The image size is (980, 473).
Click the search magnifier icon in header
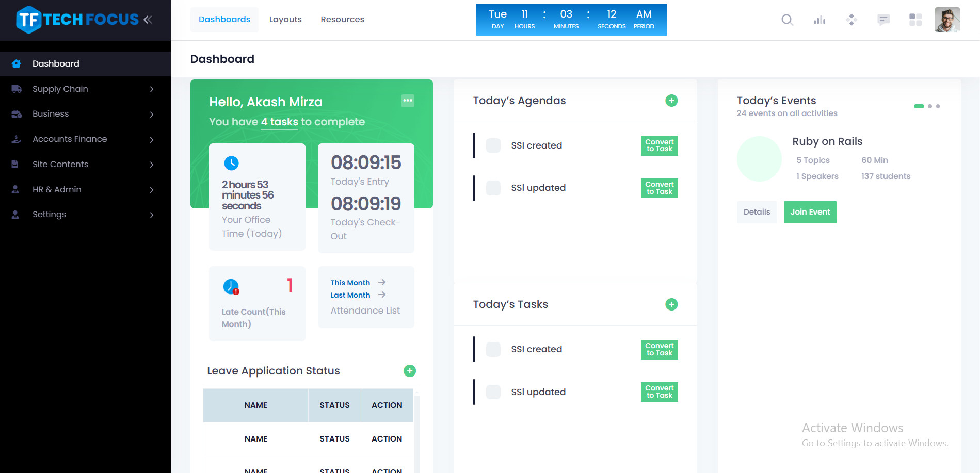pyautogui.click(x=787, y=20)
